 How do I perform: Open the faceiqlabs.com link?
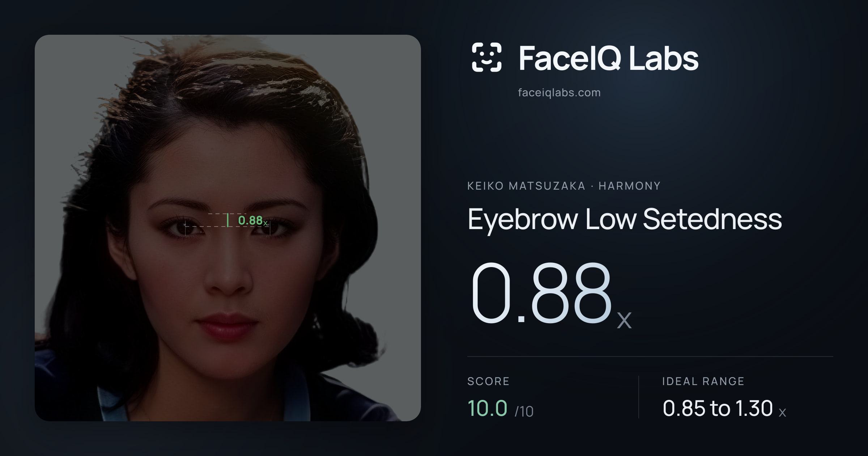559,93
